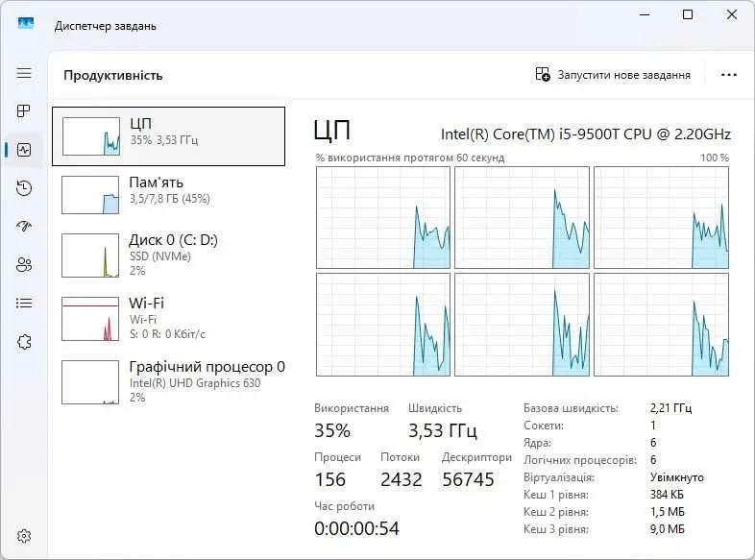The width and height of the screenshot is (755, 560).
Task: Click the Wi-Fi mini graph thumbnail
Action: point(90,319)
